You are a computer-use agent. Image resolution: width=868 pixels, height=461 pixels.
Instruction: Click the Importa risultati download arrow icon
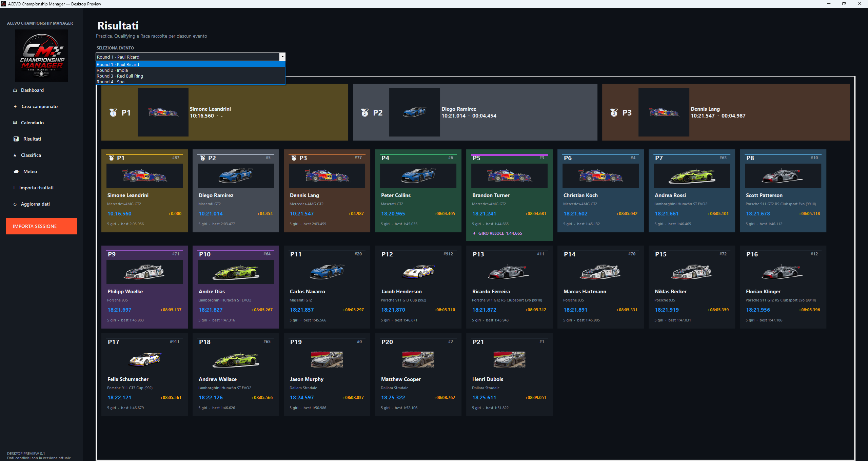point(14,188)
